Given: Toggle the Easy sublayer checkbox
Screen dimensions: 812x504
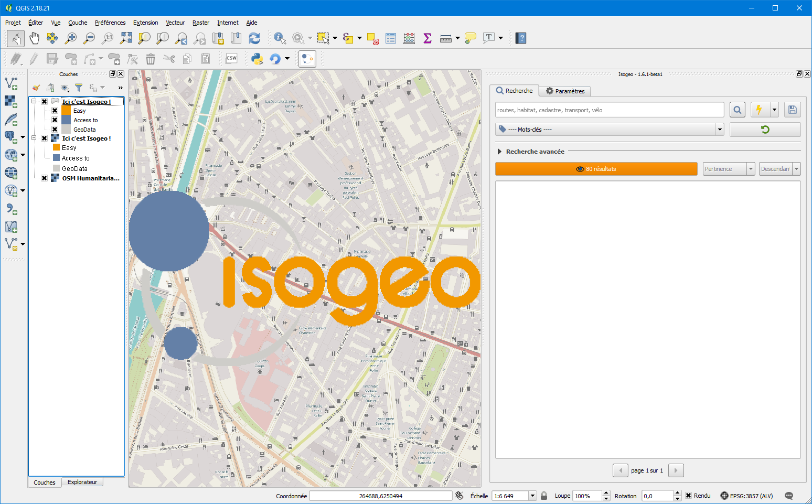Looking at the screenshot, I should 55,111.
